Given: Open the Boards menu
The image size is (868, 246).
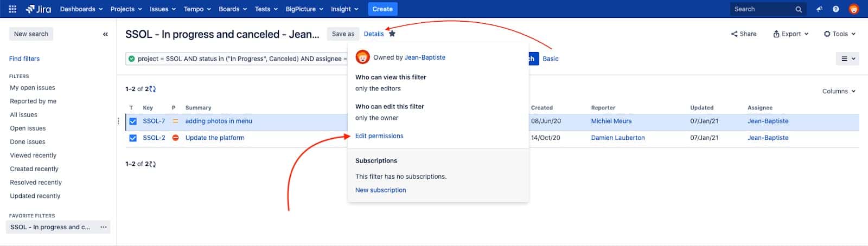Looking at the screenshot, I should (233, 9).
